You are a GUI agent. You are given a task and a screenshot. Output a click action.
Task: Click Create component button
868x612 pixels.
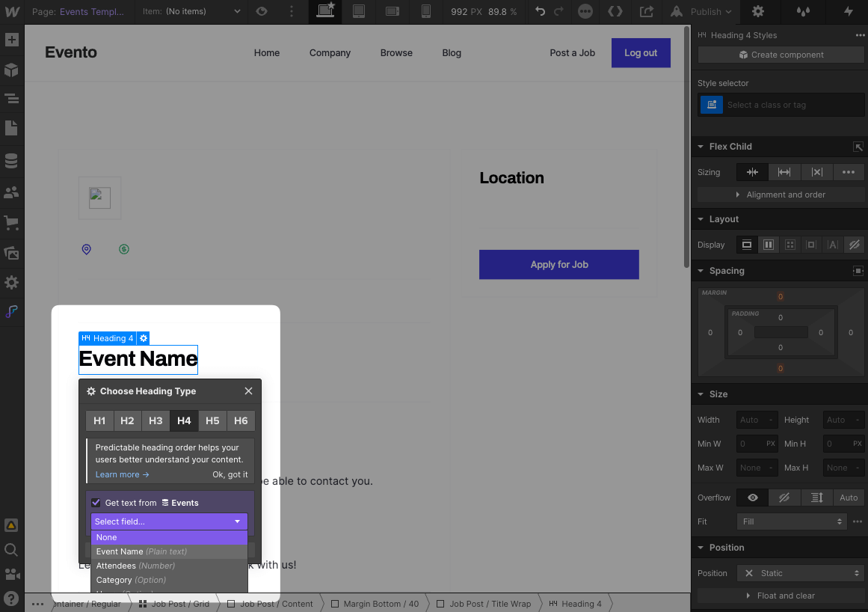pyautogui.click(x=781, y=55)
